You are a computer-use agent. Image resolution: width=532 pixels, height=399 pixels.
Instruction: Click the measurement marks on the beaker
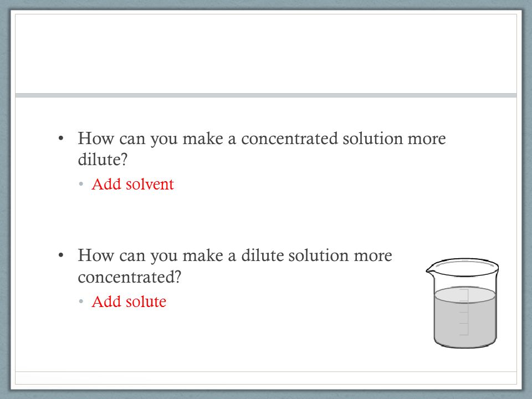464,312
